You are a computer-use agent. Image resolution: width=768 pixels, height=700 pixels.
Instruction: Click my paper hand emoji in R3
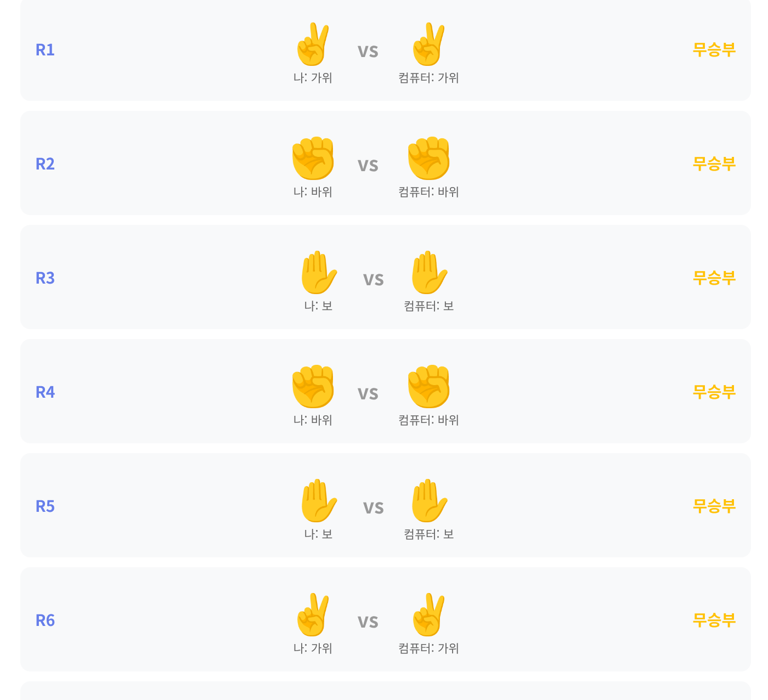click(x=318, y=273)
